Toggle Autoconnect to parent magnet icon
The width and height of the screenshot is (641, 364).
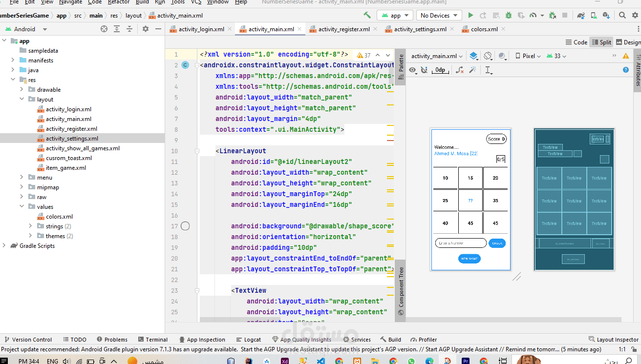[425, 70]
